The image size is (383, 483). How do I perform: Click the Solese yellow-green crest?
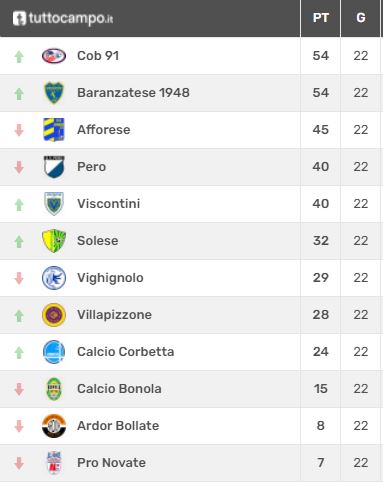click(x=54, y=241)
